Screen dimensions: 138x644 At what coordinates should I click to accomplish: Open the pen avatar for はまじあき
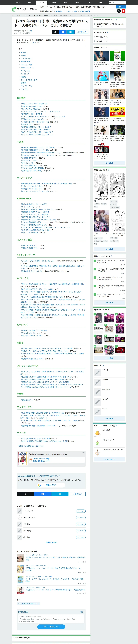click(x=97, y=392)
